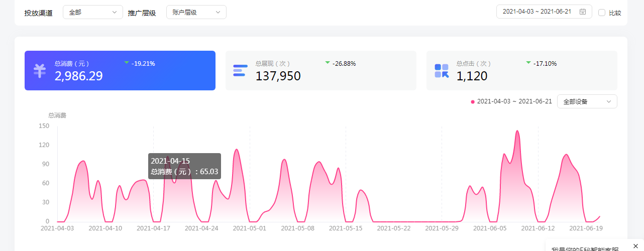
Task: Click y-axis value 150
Action: tap(44, 126)
